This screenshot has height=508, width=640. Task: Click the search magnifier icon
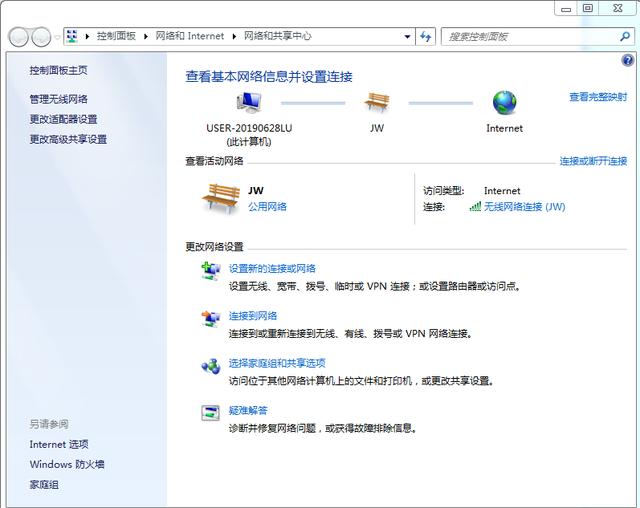[x=624, y=37]
